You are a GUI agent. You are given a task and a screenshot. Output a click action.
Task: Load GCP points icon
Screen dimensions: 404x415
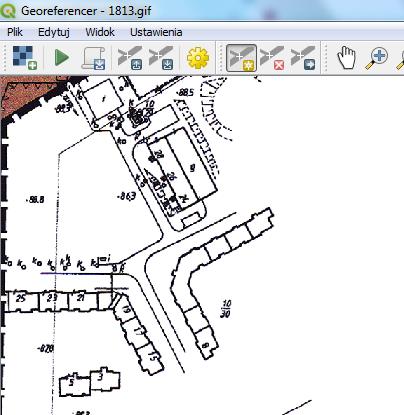[130, 58]
